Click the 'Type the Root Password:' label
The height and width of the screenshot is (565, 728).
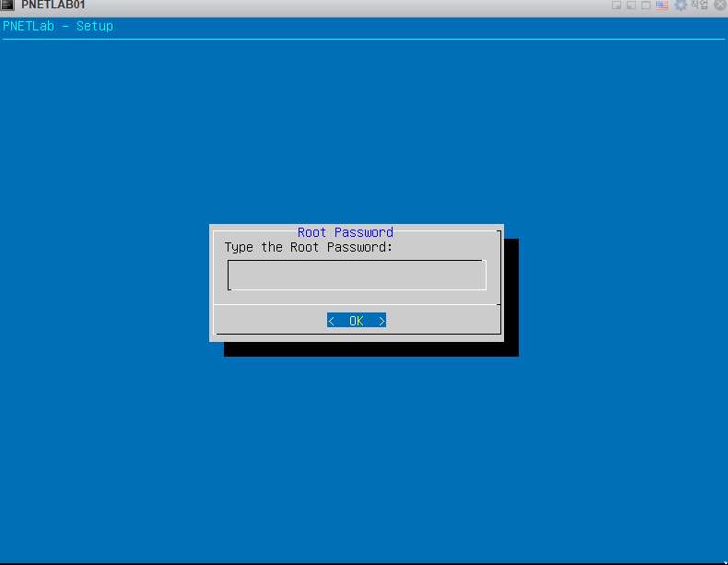tap(309, 247)
